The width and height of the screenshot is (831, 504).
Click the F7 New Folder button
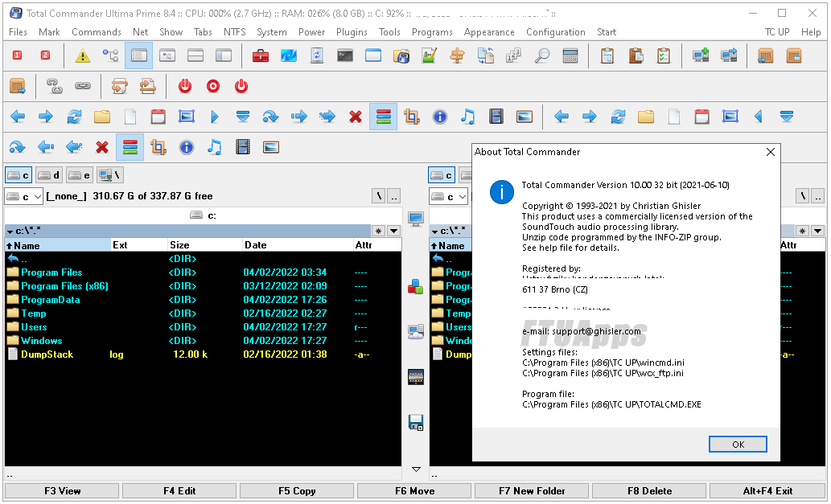(x=532, y=491)
